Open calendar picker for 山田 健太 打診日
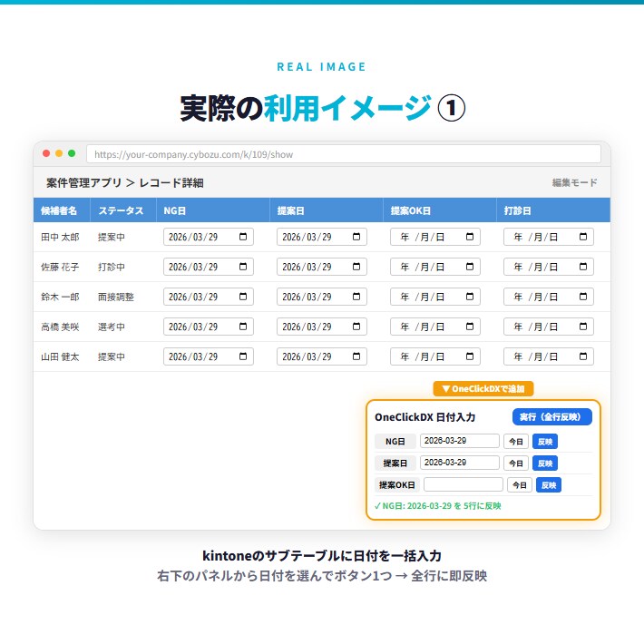The height and width of the screenshot is (644, 644). [583, 356]
